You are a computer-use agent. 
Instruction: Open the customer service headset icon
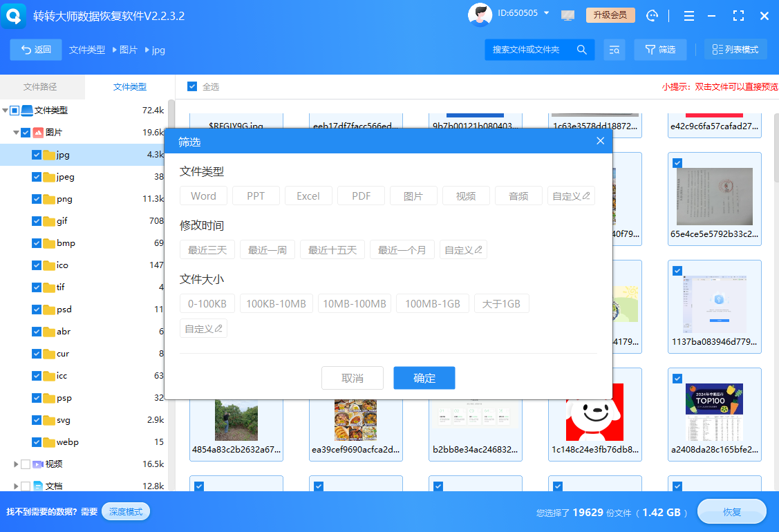[652, 15]
